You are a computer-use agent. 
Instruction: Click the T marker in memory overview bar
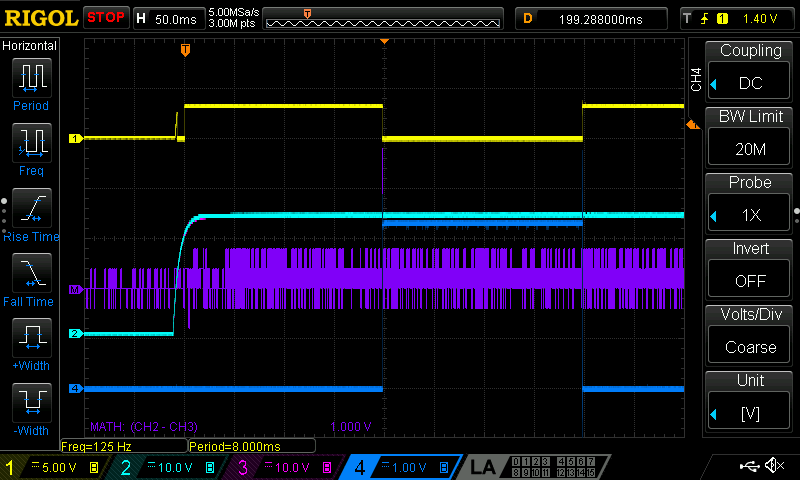tap(307, 14)
